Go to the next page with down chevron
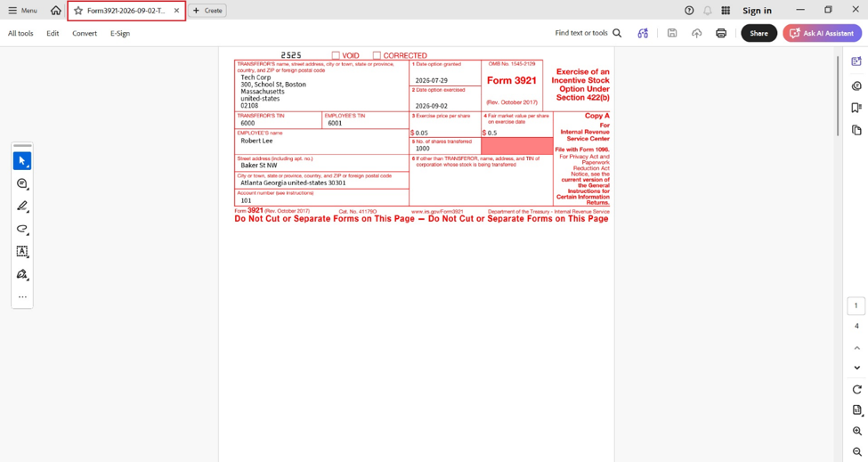Screen dimensions: 868x462 point(857,368)
